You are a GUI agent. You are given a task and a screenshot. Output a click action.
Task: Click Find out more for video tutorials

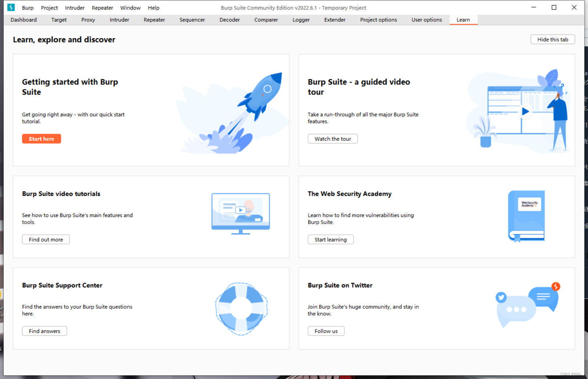point(46,240)
